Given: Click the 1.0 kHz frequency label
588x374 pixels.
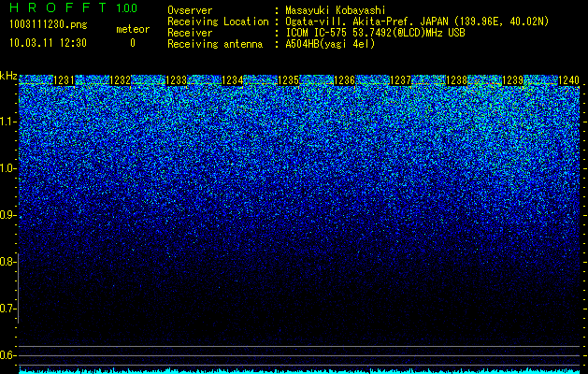Looking at the screenshot, I should [7, 168].
